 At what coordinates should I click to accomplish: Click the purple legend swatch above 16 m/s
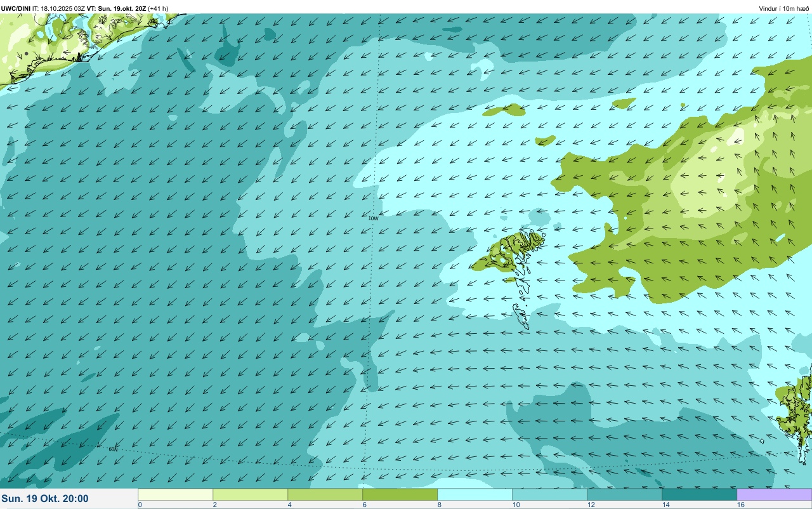pyautogui.click(x=775, y=494)
